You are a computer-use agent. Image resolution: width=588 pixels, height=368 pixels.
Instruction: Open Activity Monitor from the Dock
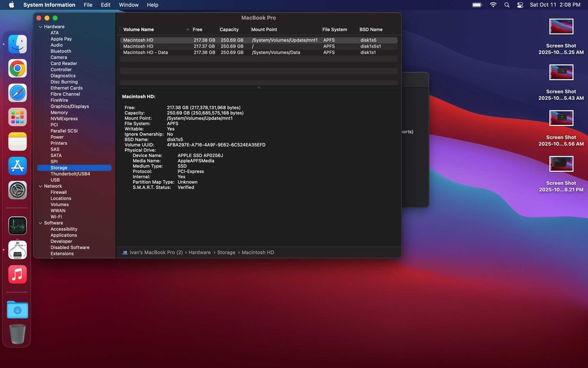18,226
